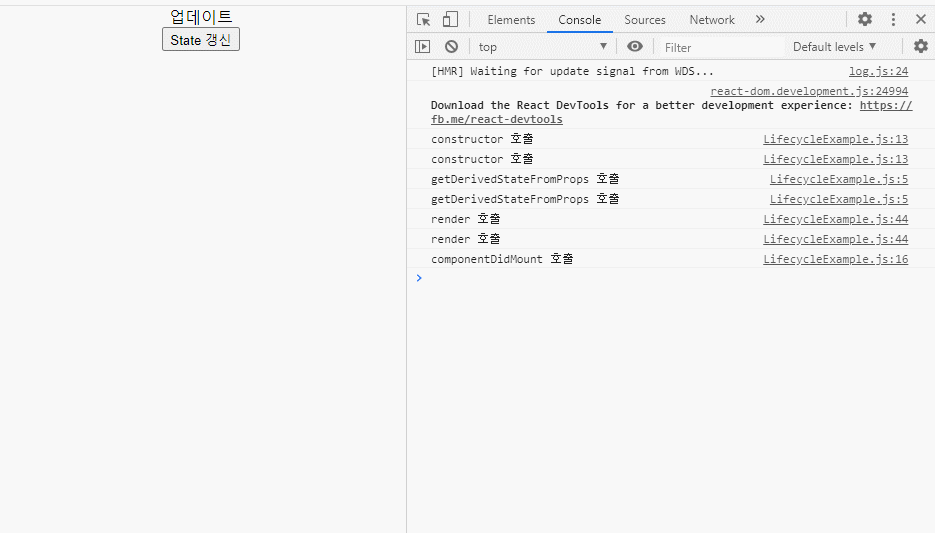Viewport: 935px width, 533px height.
Task: Open the first render LifecycleExample.js:44 link
Action: (835, 219)
